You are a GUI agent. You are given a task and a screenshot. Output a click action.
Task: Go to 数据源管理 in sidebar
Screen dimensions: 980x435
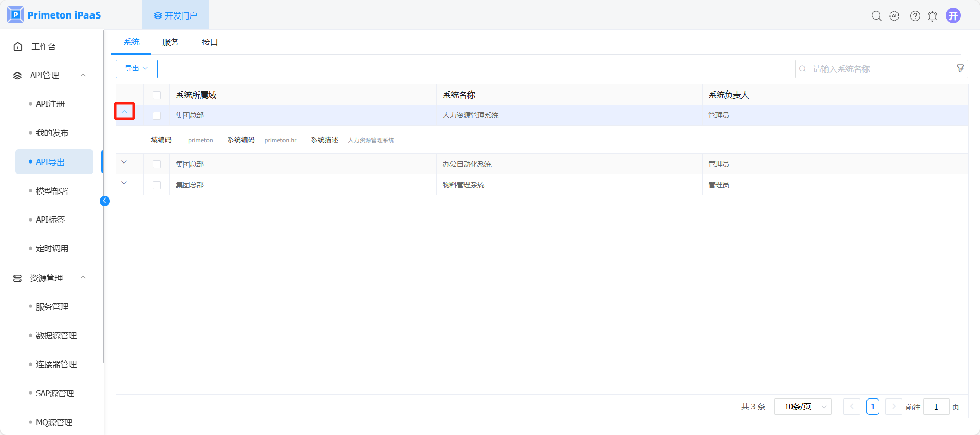56,336
